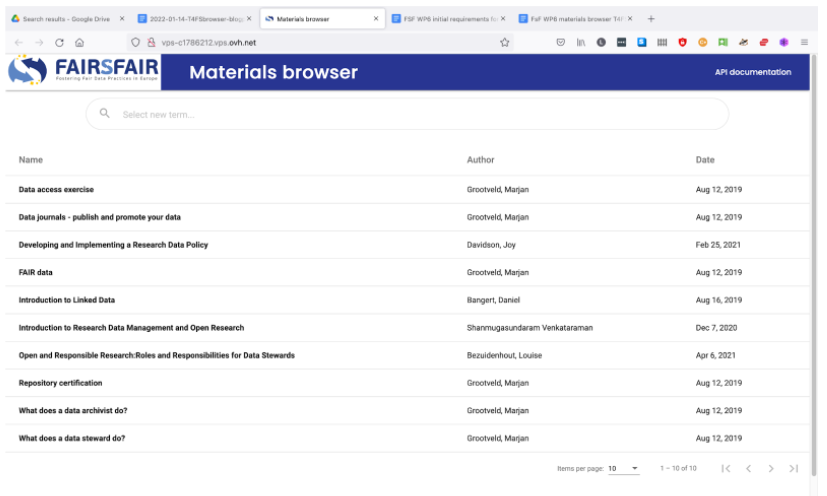
Task: Reload the Materials browser page
Action: (x=59, y=43)
